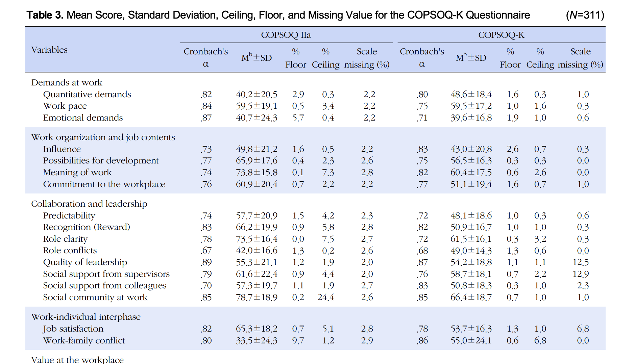Click the Work organization and job contents heading
The width and height of the screenshot is (634, 364).
click(x=103, y=137)
